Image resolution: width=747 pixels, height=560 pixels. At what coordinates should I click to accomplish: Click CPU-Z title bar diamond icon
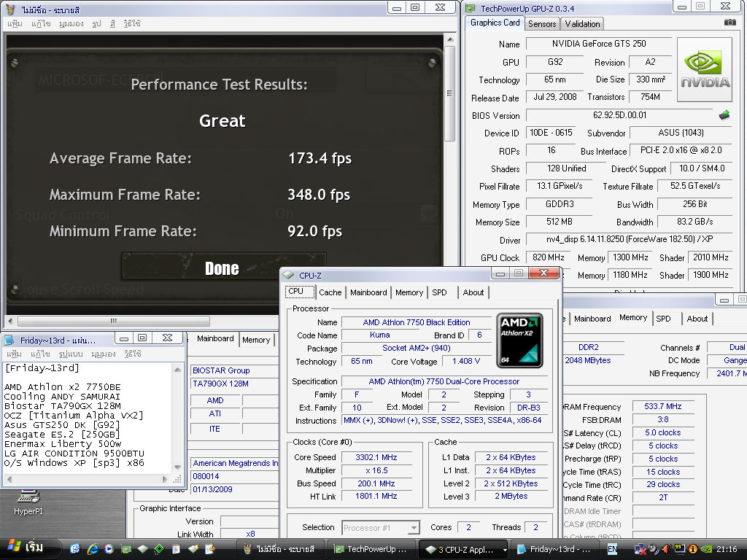click(x=288, y=275)
